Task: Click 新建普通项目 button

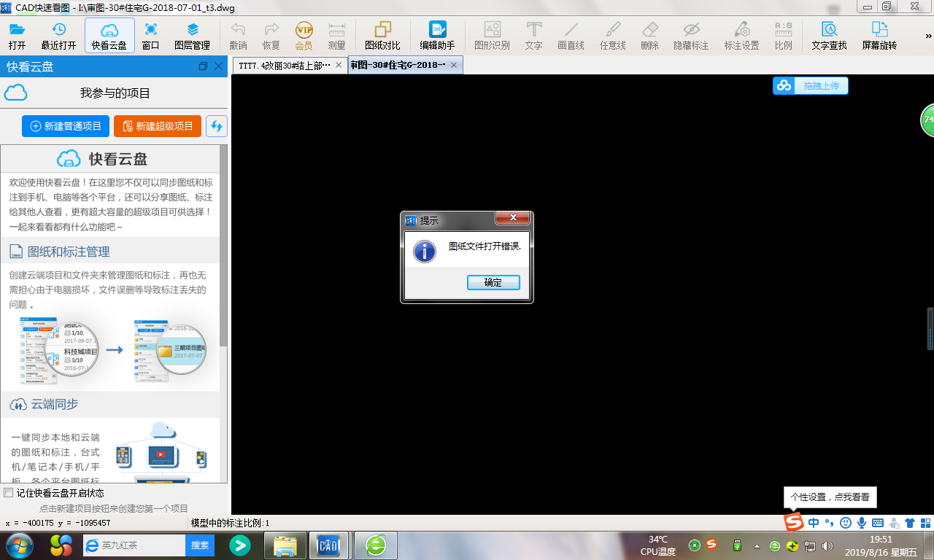Action: pyautogui.click(x=66, y=126)
